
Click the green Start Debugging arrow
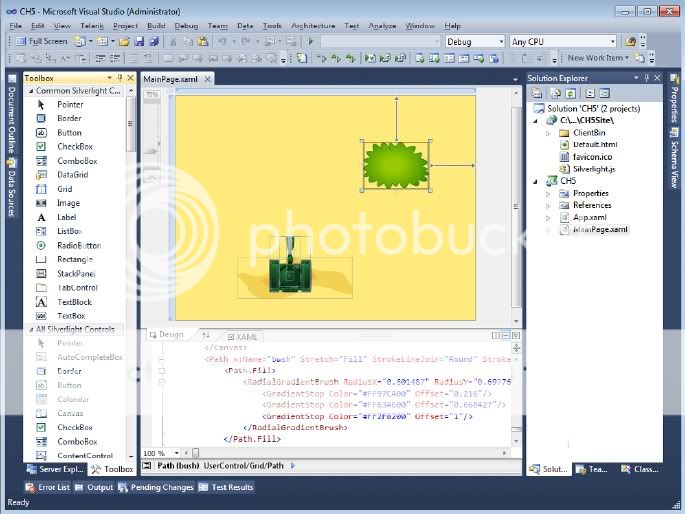[x=311, y=41]
